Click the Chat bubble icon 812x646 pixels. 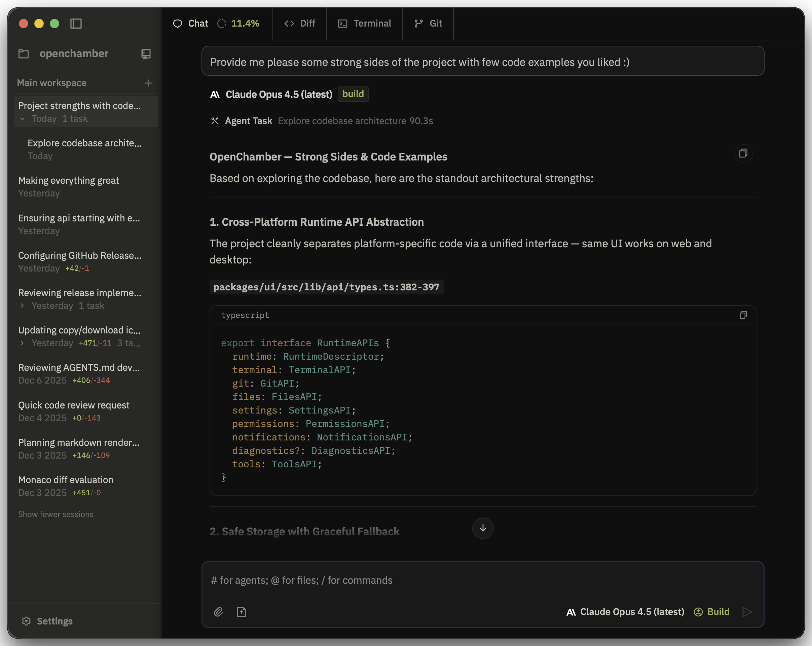click(177, 24)
